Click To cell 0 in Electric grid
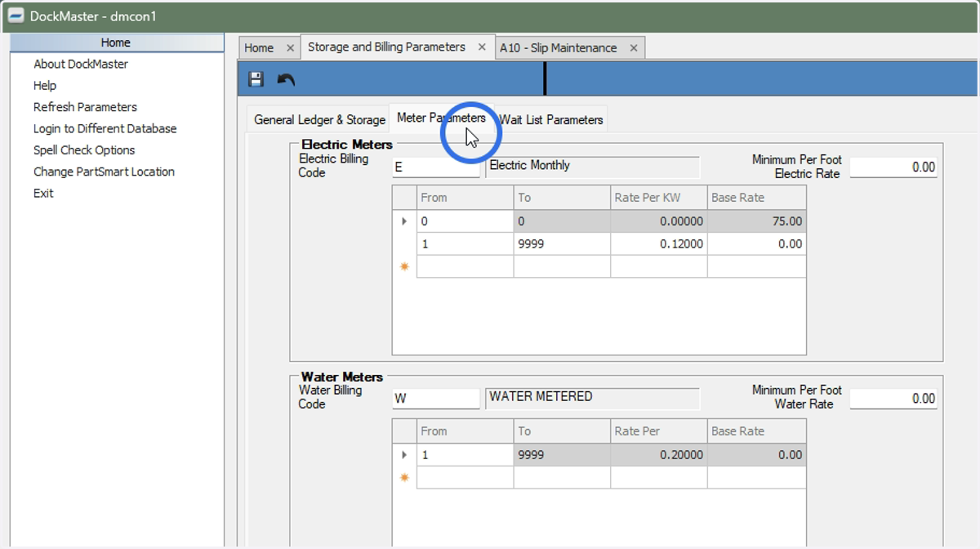This screenshot has height=549, width=980. click(x=562, y=221)
